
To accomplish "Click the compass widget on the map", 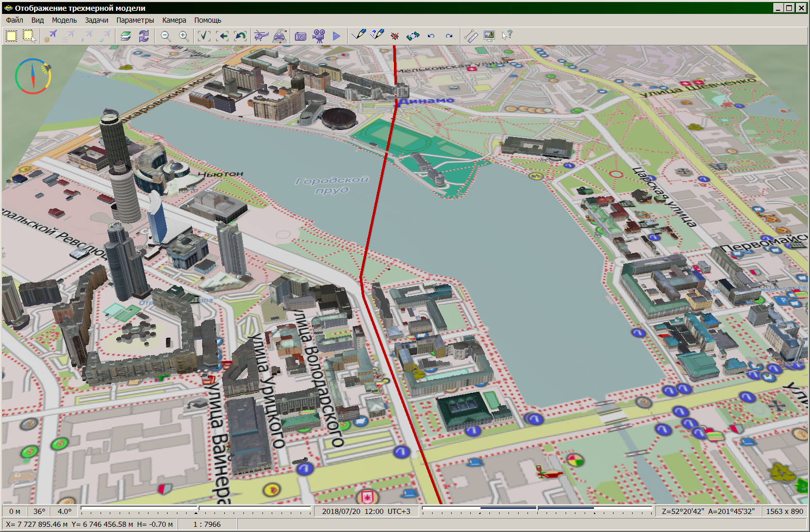I will (33, 76).
